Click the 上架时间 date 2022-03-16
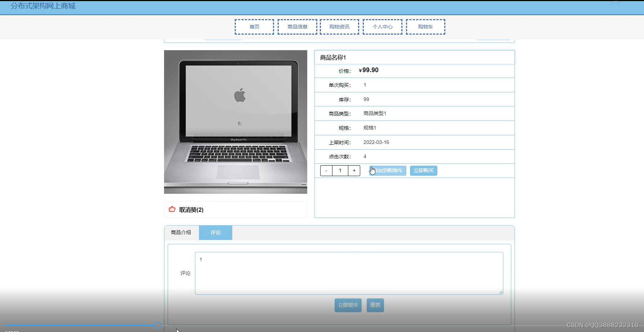644x332 pixels. tap(376, 142)
